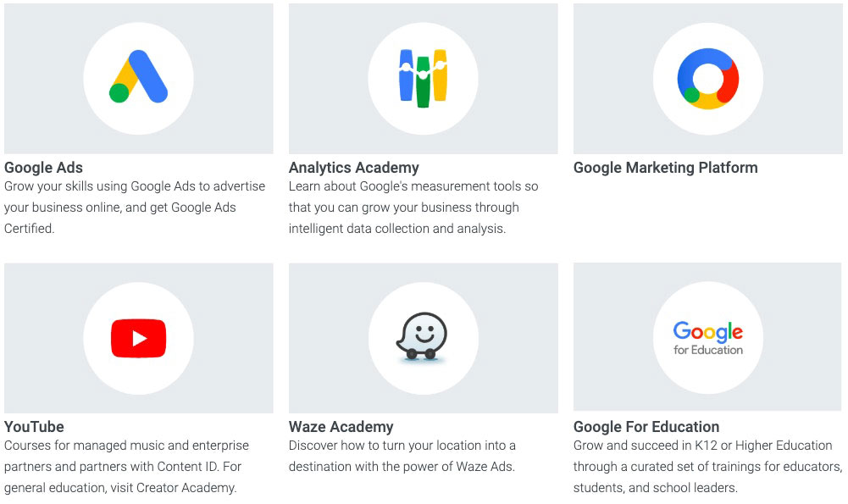The image size is (848, 504).
Task: Click the Google For Education description text
Action: point(703,466)
